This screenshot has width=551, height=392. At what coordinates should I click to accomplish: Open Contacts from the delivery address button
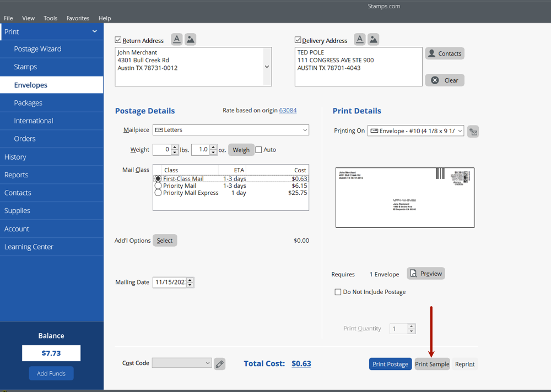coord(445,53)
